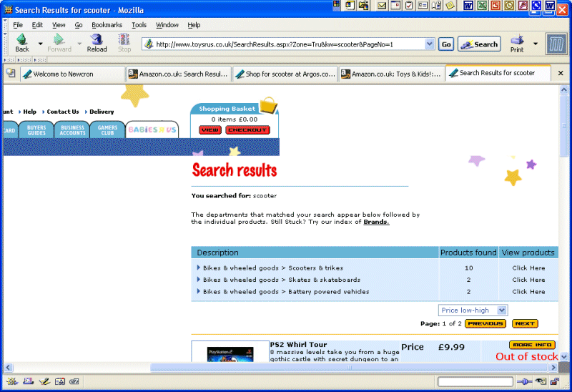Switch to Amazon.co.uk: Search Results tab
572x392 pixels.
click(179, 74)
